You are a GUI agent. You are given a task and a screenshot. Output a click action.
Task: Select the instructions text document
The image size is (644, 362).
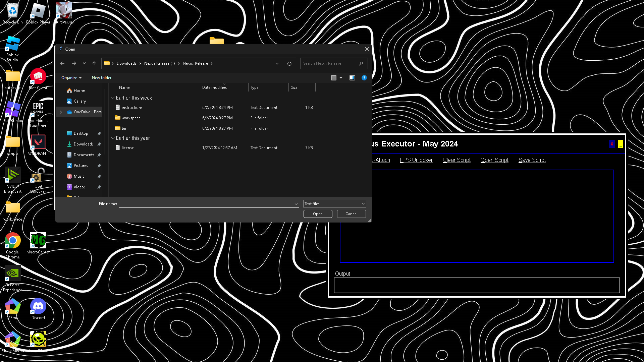pyautogui.click(x=132, y=108)
